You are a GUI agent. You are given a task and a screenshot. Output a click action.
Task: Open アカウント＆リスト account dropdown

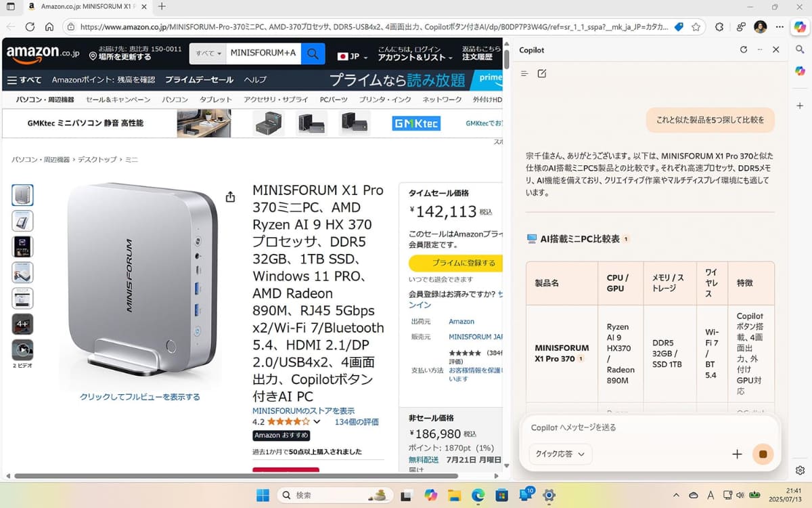[415, 54]
